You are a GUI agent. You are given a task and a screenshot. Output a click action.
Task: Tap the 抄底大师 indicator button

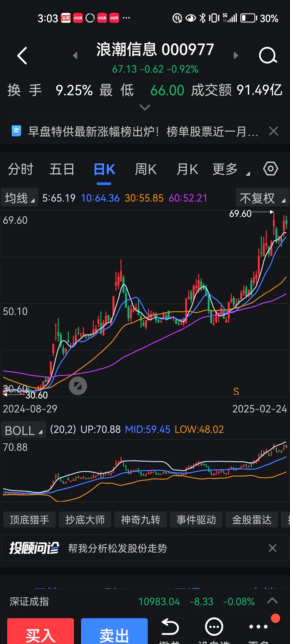pos(85,520)
